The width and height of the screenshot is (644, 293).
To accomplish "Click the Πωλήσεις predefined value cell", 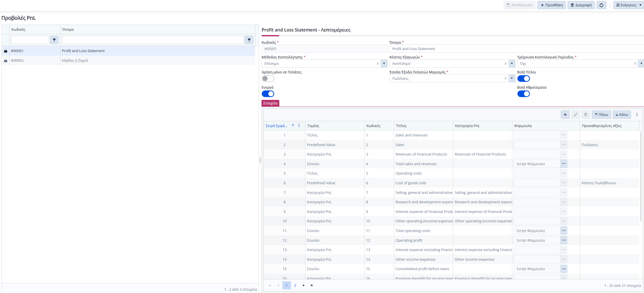I will click(609, 145).
